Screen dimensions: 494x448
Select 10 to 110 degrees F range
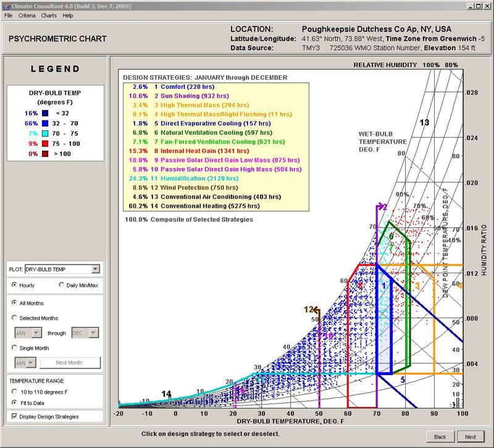pos(15,391)
